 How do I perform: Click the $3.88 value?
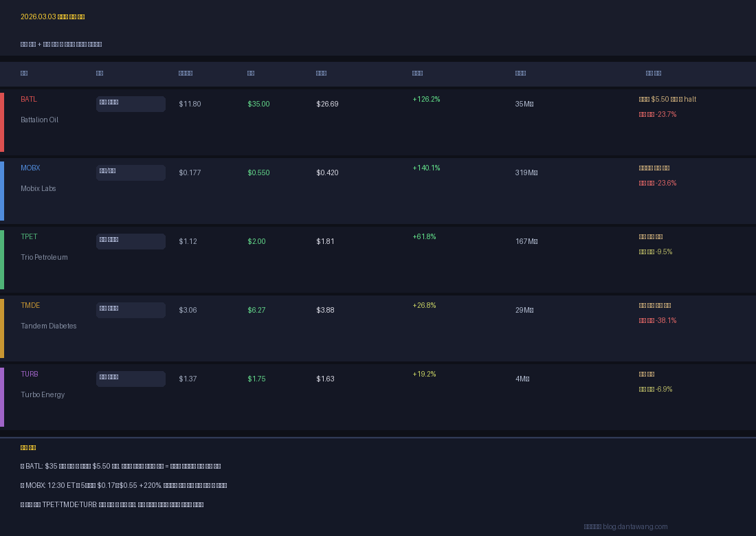[326, 311]
